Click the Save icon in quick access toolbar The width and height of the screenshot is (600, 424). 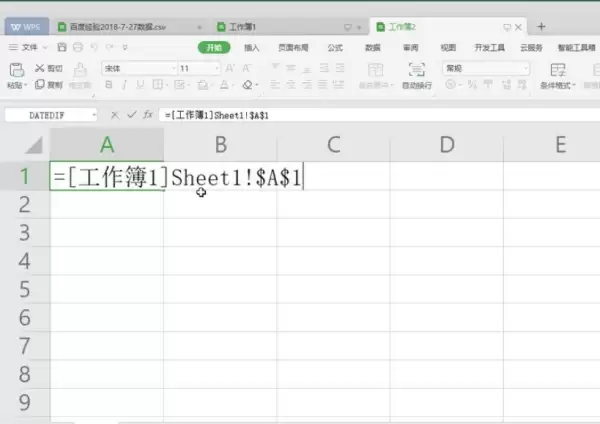(x=62, y=47)
